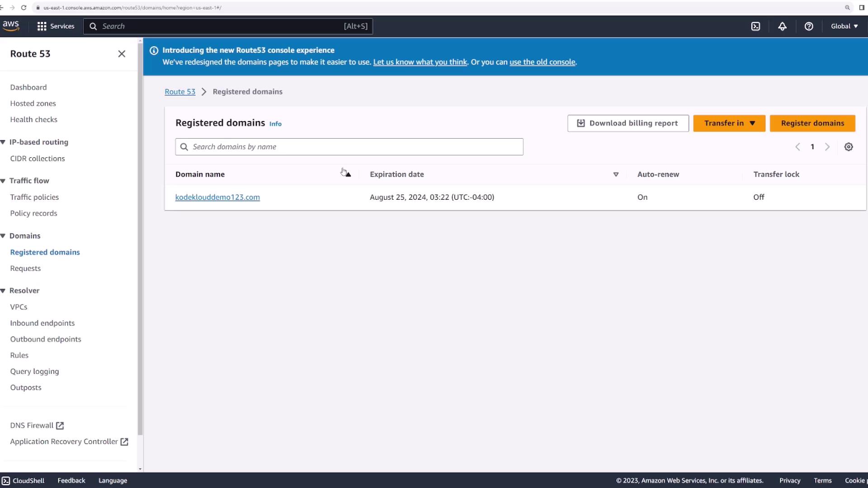Open the Transfer in dropdown
868x488 pixels.
pyautogui.click(x=729, y=123)
